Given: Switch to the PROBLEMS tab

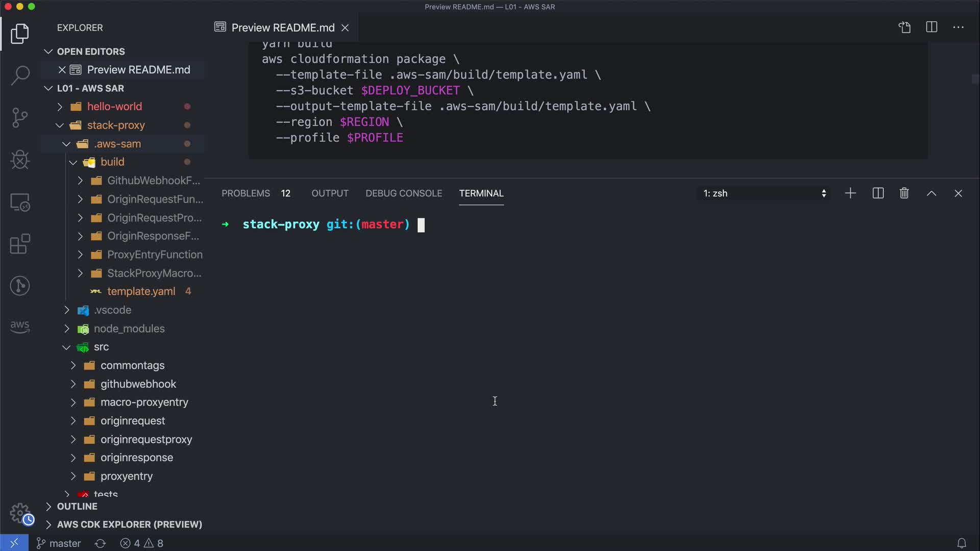Looking at the screenshot, I should (x=246, y=193).
